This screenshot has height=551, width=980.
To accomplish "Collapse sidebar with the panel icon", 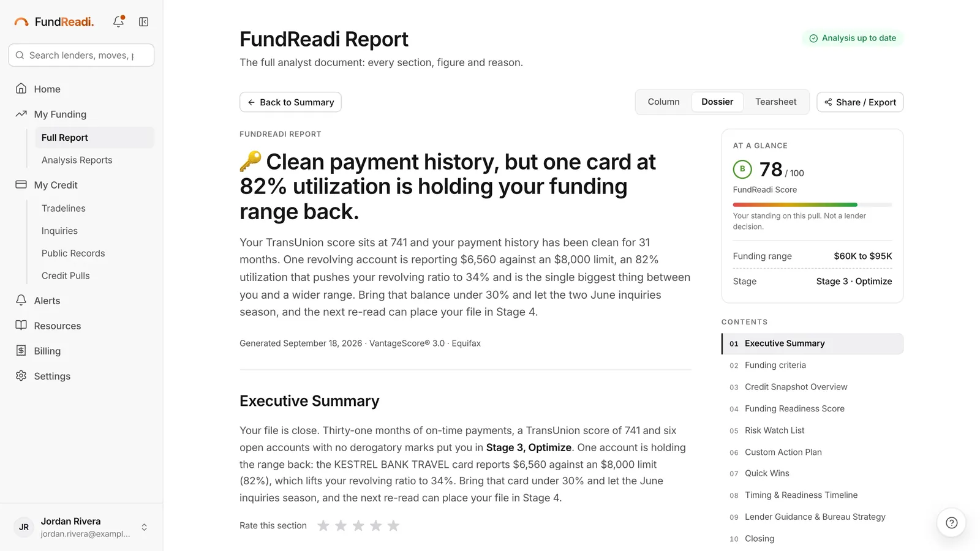I will tap(143, 21).
